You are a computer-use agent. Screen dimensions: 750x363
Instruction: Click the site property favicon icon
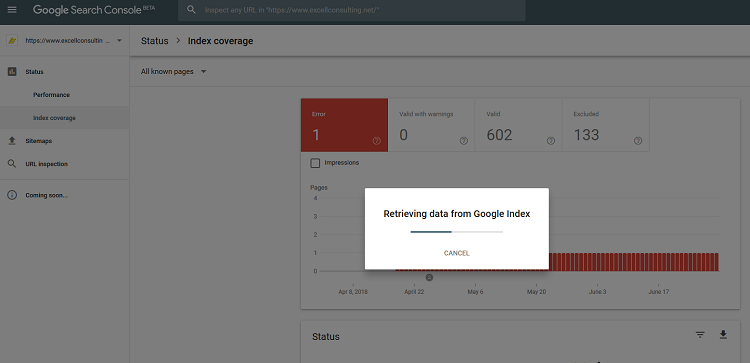pyautogui.click(x=12, y=41)
